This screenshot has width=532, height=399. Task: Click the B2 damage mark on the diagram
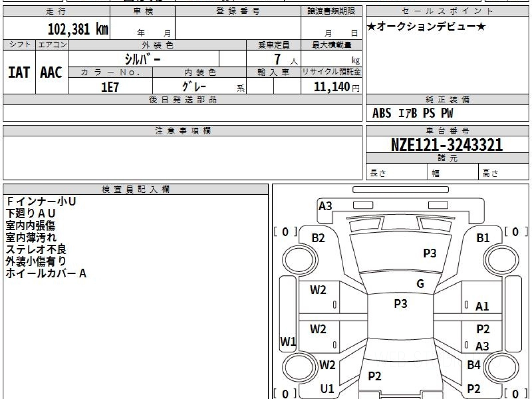(318, 238)
